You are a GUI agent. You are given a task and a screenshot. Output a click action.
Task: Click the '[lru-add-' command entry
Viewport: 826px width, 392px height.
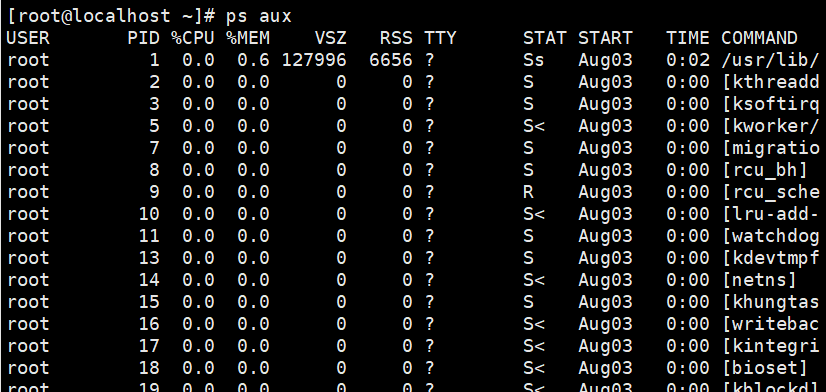point(771,214)
